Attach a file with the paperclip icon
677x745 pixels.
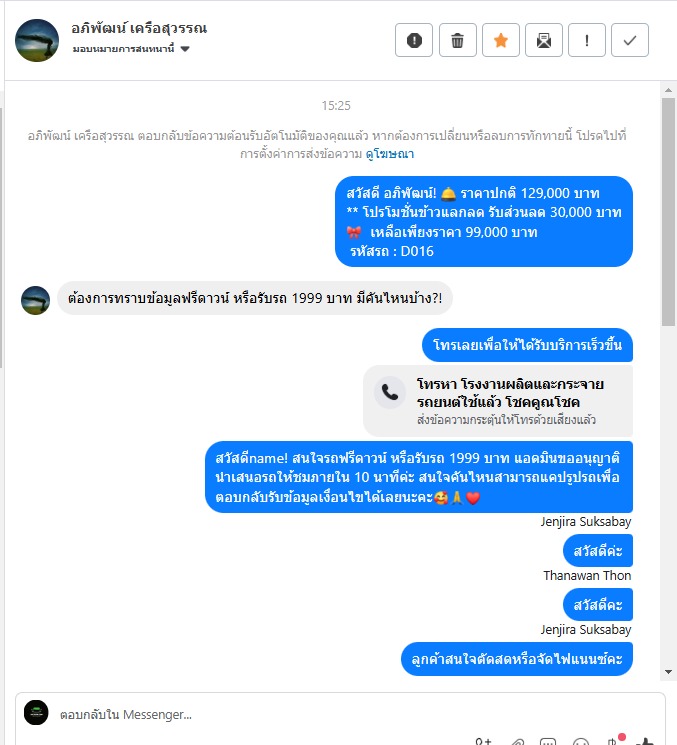(517, 742)
